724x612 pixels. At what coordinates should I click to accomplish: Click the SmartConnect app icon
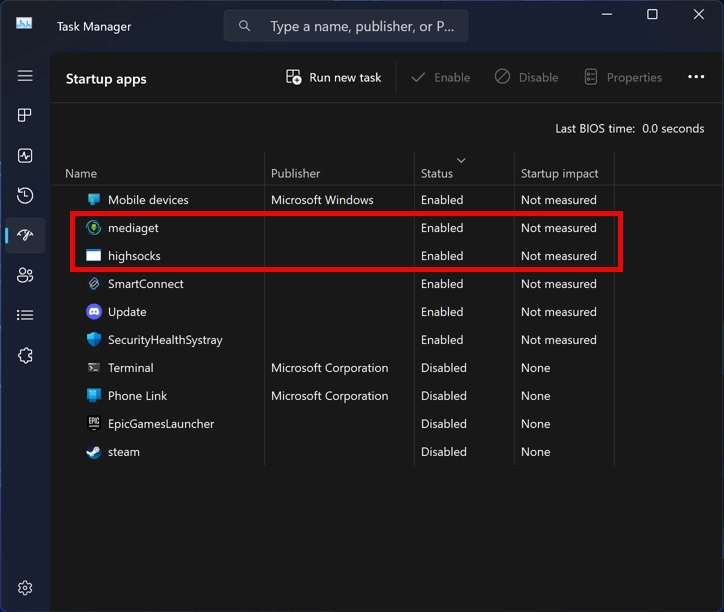pyautogui.click(x=94, y=284)
